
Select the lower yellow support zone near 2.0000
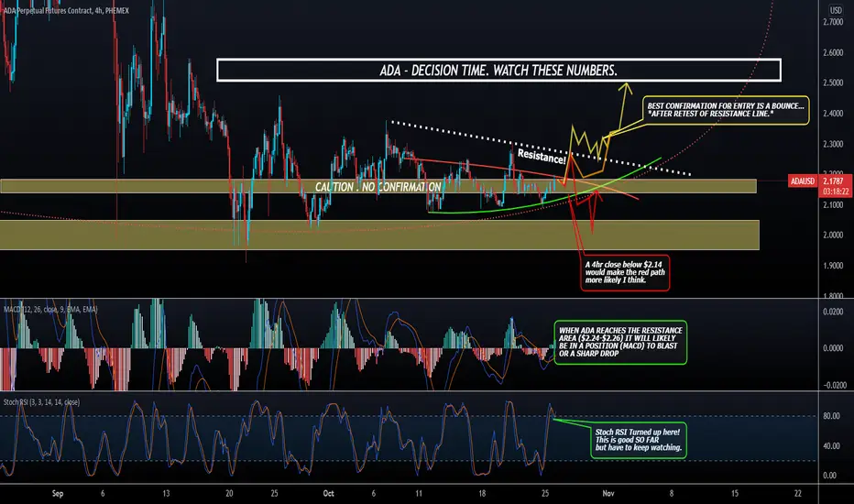[379, 235]
